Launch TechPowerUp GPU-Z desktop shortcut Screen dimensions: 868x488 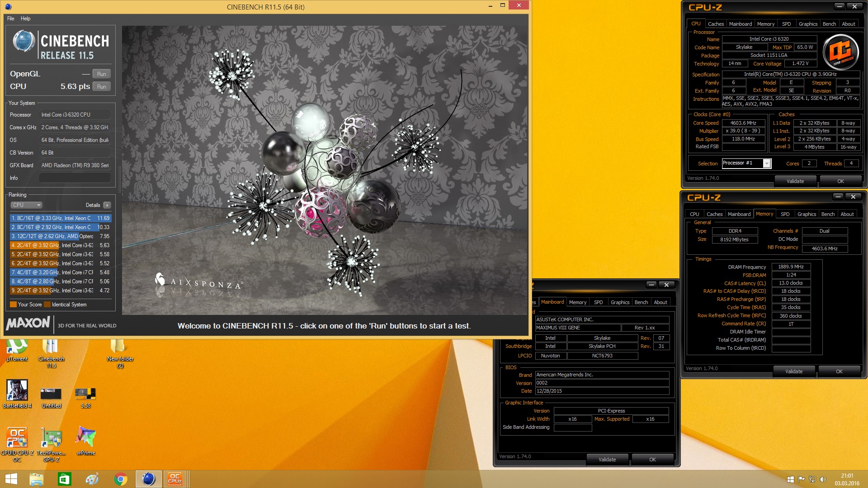pyautogui.click(x=51, y=444)
